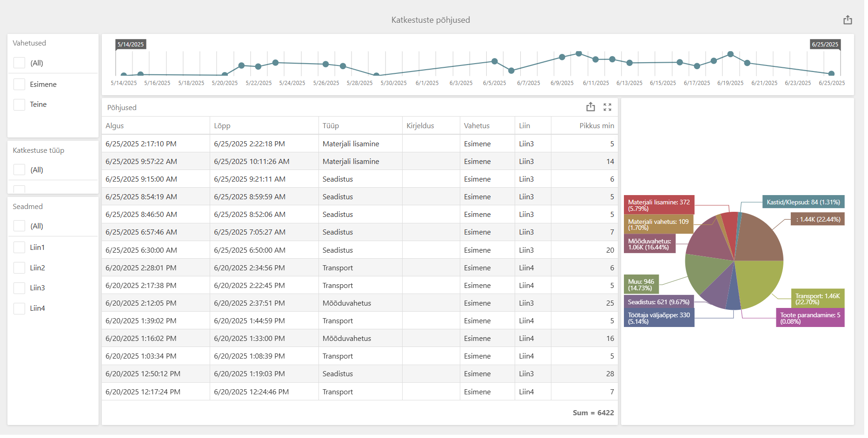Sort by the Vahetus column header
Image resolution: width=868 pixels, height=438 pixels.
487,126
